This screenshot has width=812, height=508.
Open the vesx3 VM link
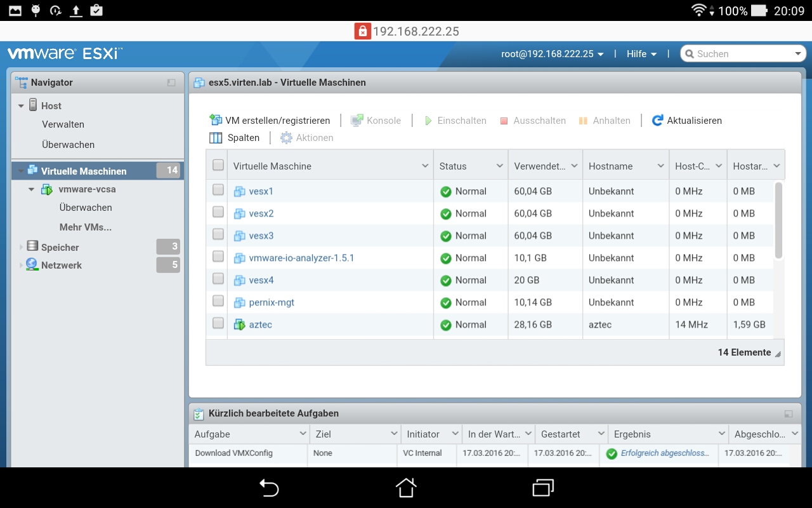(261, 236)
